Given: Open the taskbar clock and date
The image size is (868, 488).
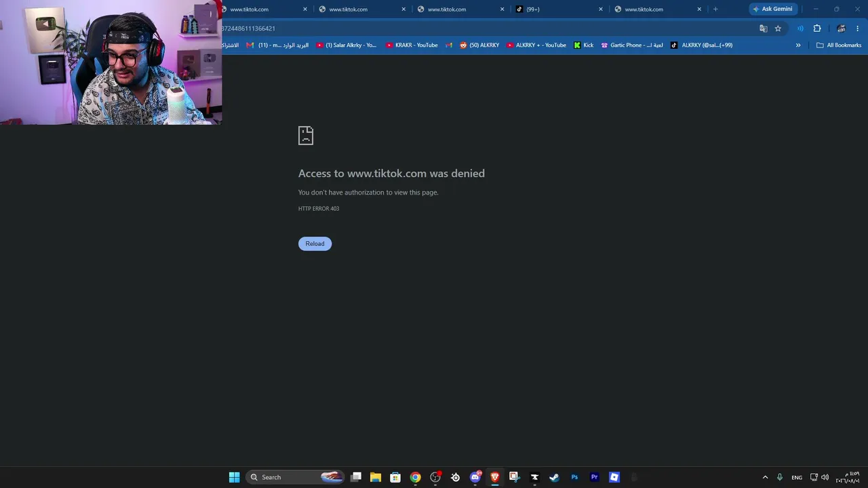Looking at the screenshot, I should 848,477.
